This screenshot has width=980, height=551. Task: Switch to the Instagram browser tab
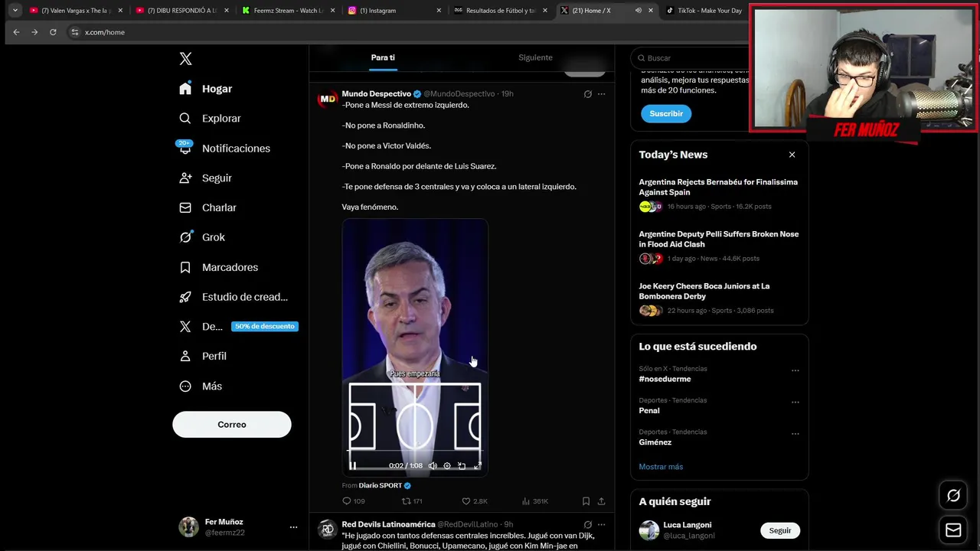(x=394, y=11)
